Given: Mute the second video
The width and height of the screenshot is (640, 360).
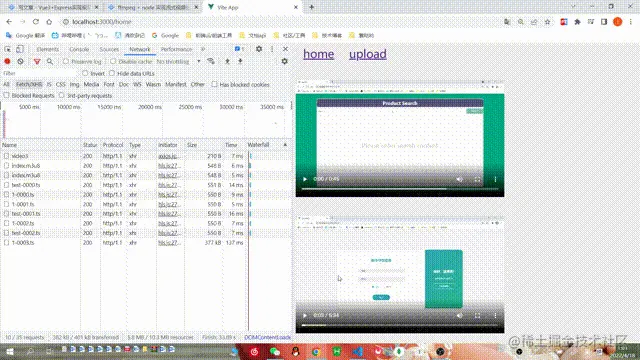Looking at the screenshot, I should (x=460, y=316).
